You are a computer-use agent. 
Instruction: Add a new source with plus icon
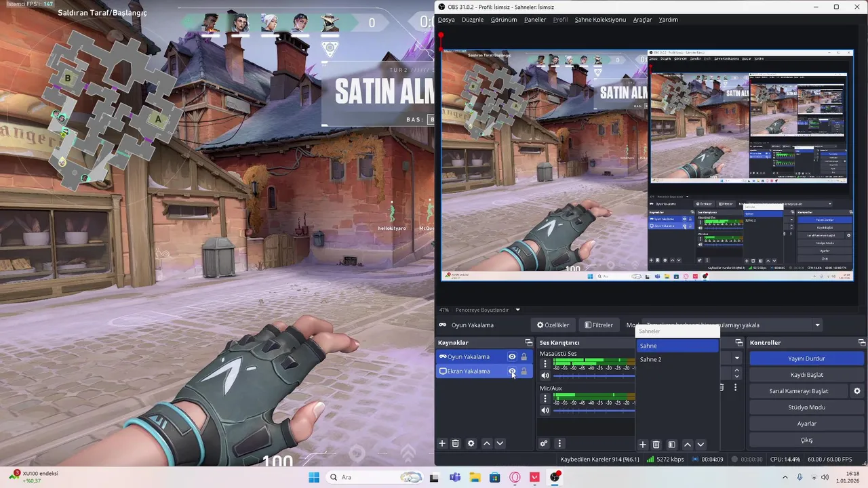(x=442, y=443)
